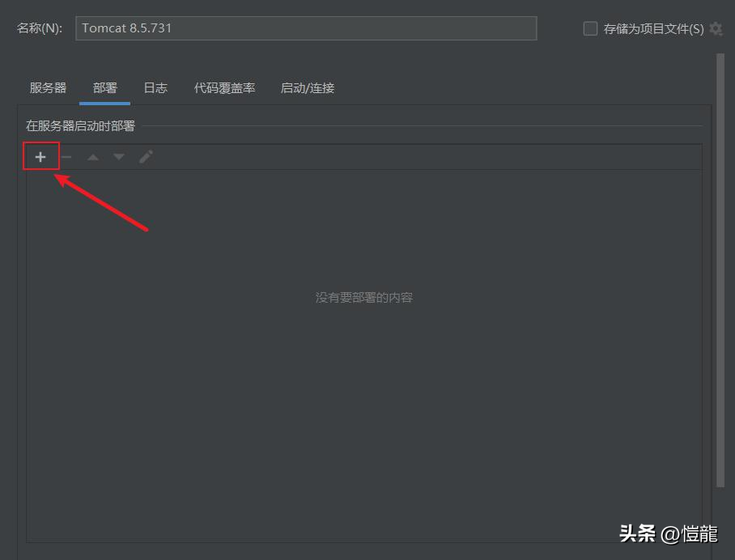
Task: Click the 名称(N): label
Action: pos(40,28)
